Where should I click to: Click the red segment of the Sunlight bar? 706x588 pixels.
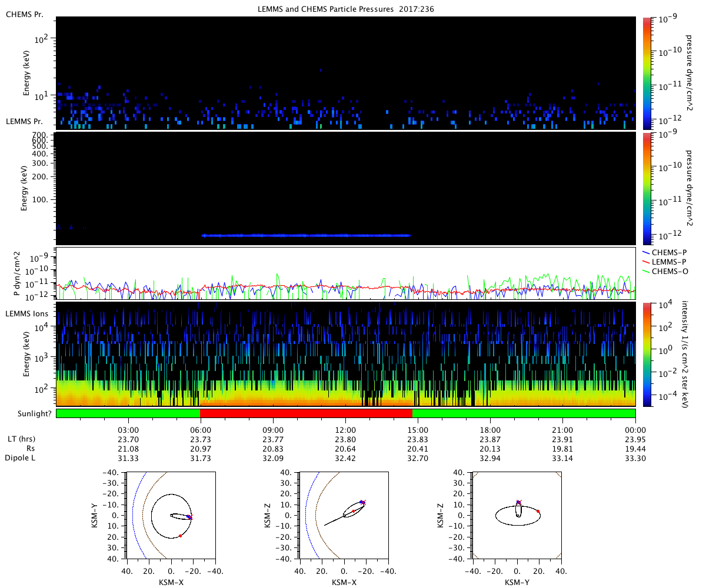pyautogui.click(x=306, y=413)
